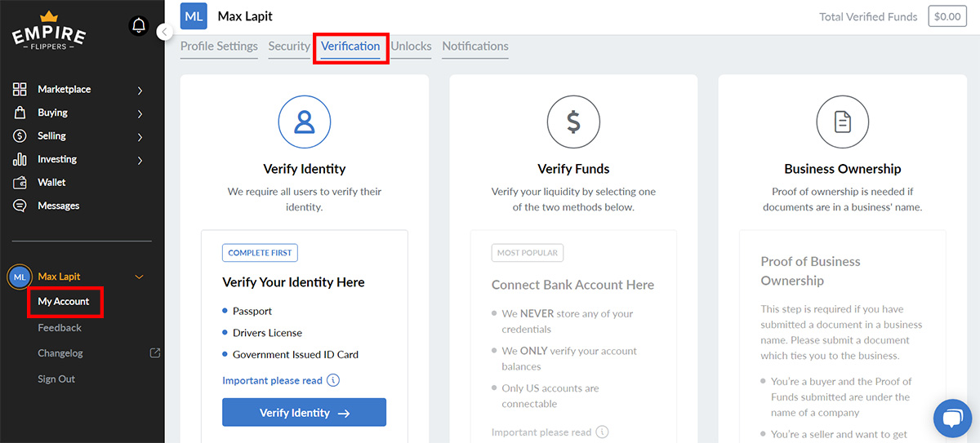Collapse the sidebar with the arrow handle

pos(165,32)
